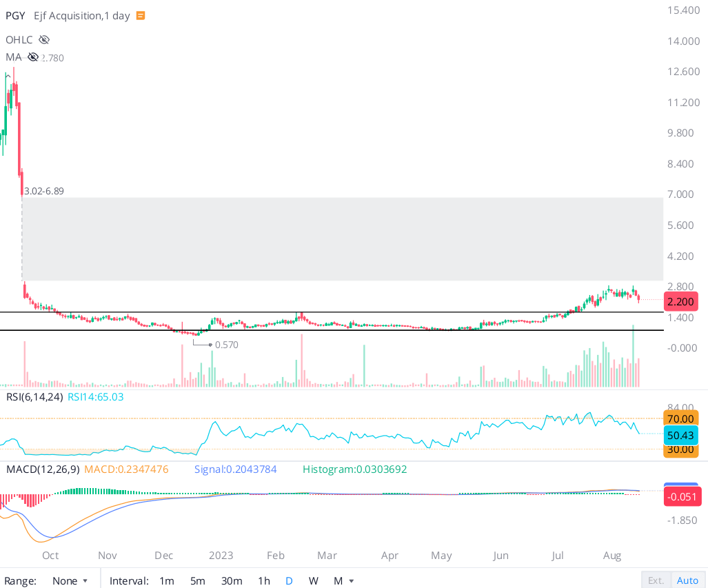Image resolution: width=708 pixels, height=588 pixels.
Task: Enable extended hours via Ext. button
Action: click(x=656, y=580)
